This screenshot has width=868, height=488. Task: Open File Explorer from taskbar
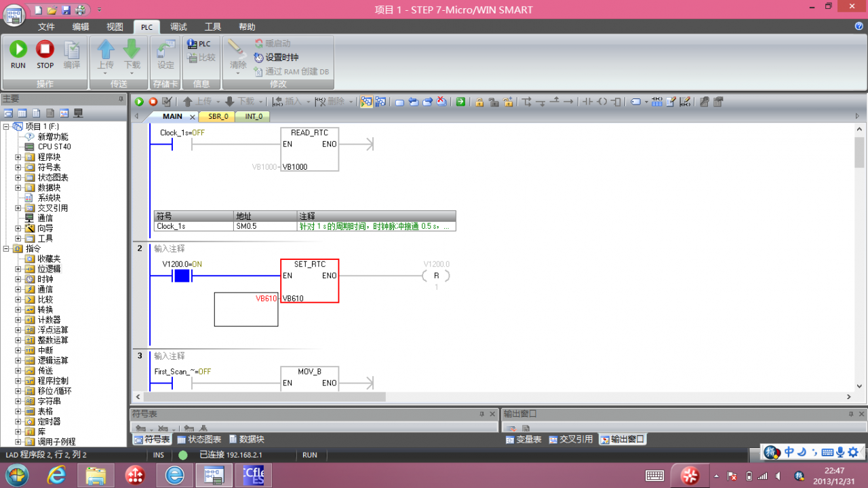coord(96,475)
